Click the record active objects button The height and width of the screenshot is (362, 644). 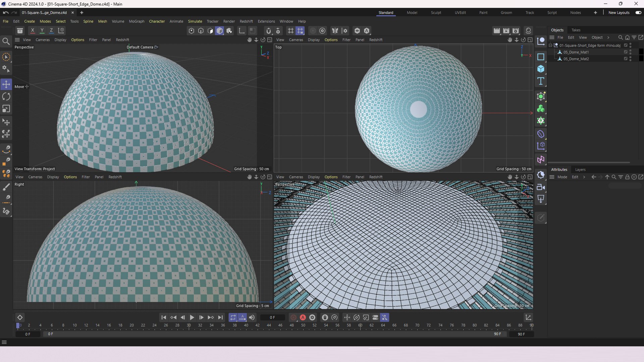[293, 317]
